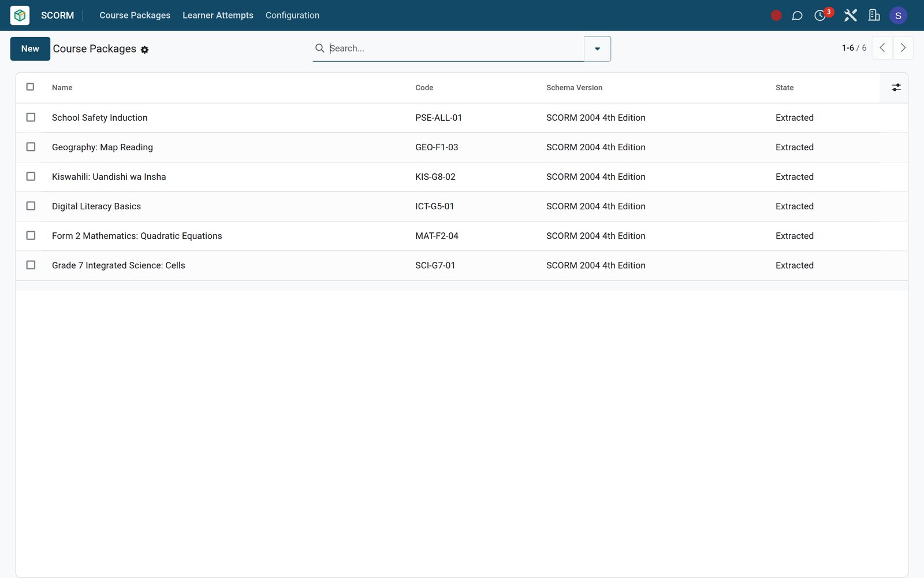The width and height of the screenshot is (924, 578).
Task: Click the search magnifier icon
Action: pyautogui.click(x=319, y=48)
